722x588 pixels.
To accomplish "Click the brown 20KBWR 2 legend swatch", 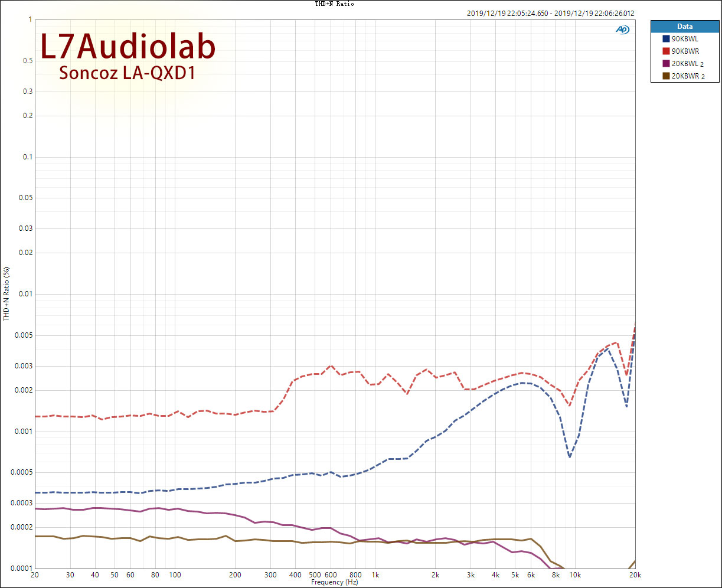I will (x=667, y=76).
